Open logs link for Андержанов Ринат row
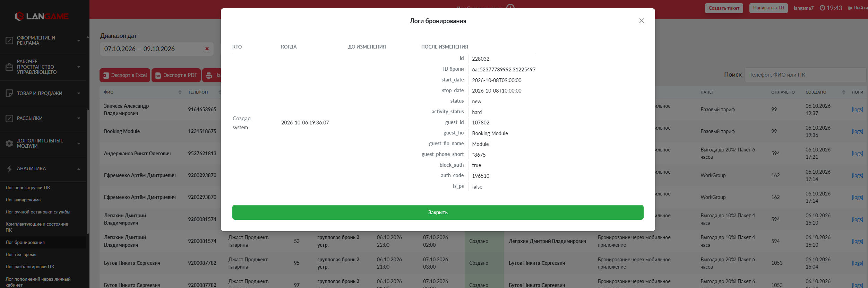The image size is (868, 288). (857, 154)
